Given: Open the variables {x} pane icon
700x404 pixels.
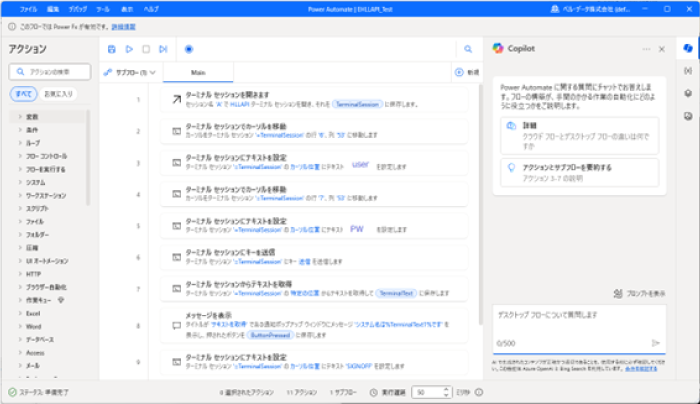Looking at the screenshot, I should tap(688, 70).
